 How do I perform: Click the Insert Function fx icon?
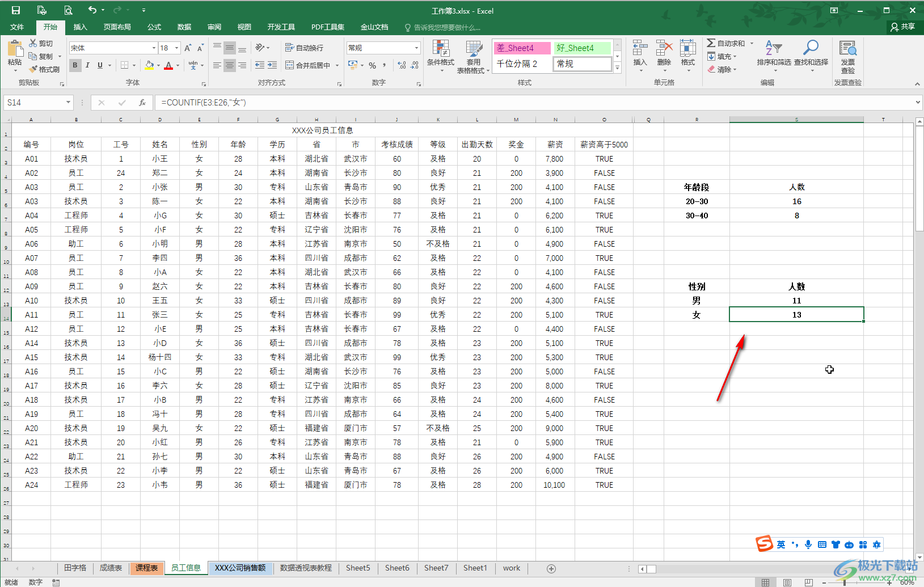142,103
